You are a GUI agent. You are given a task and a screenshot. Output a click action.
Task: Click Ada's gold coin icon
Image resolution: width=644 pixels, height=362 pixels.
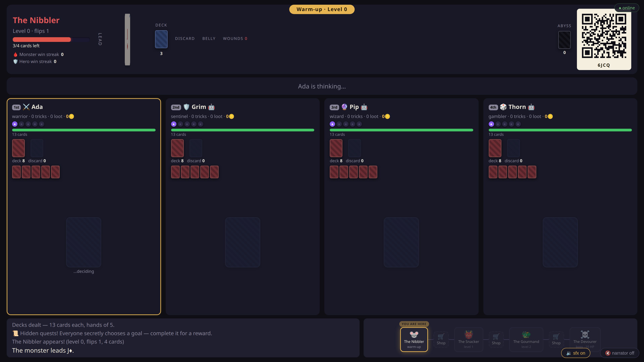point(71,116)
